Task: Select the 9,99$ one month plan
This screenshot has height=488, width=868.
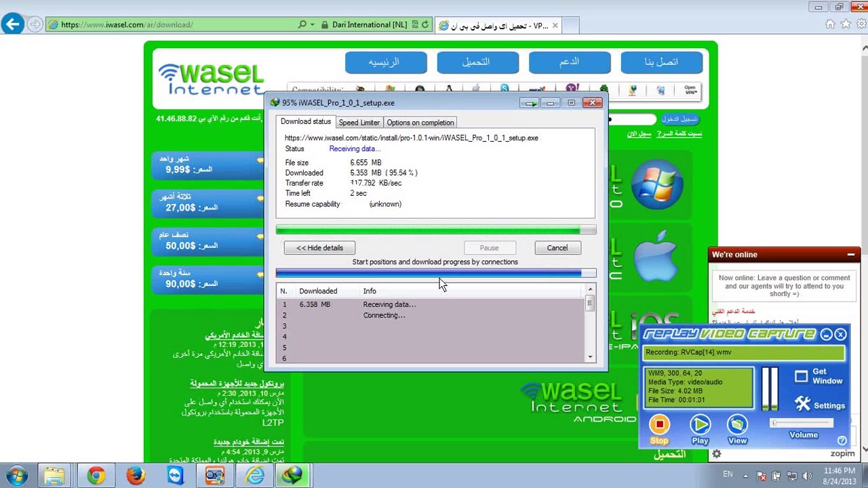Action: pyautogui.click(x=209, y=165)
